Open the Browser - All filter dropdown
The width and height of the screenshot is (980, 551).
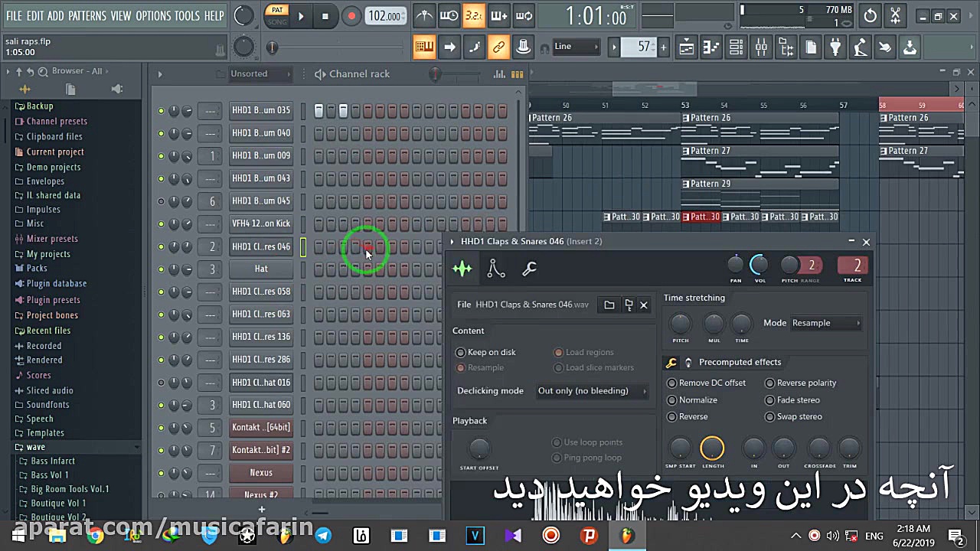click(x=80, y=71)
